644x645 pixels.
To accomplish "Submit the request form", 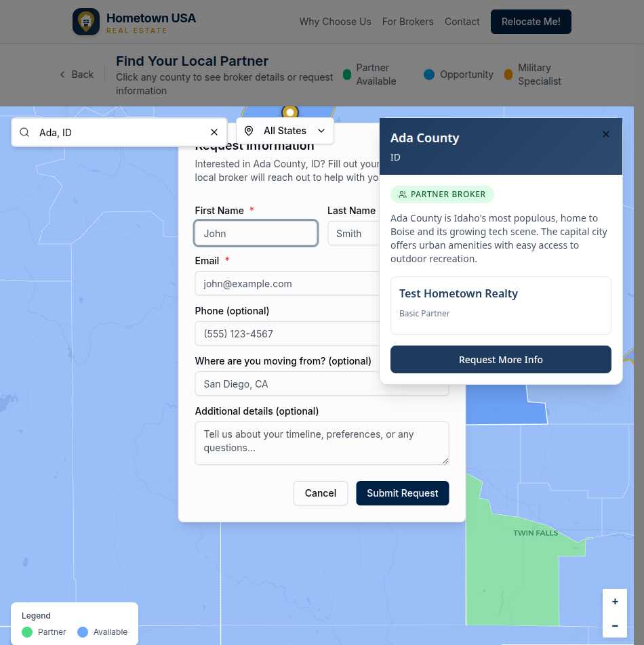I will click(x=402, y=493).
